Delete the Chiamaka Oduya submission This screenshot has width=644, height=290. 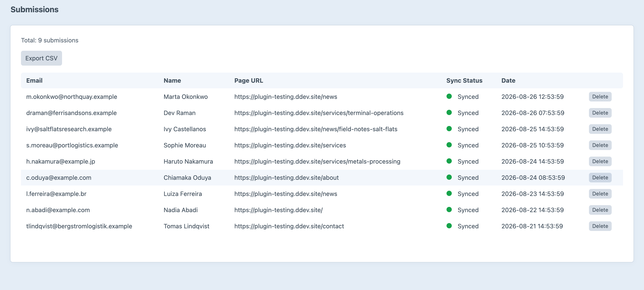(x=600, y=178)
